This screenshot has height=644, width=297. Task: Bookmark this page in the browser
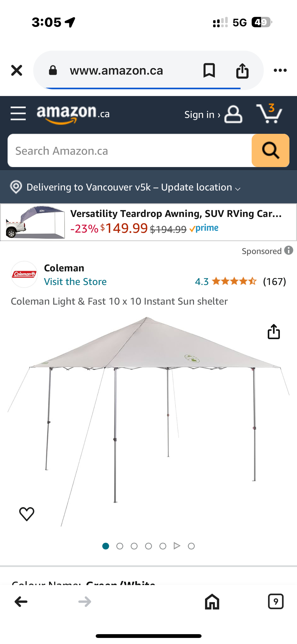(209, 70)
